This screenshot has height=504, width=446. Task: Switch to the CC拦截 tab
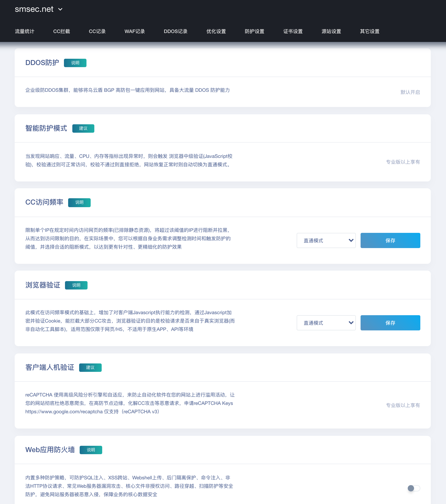click(62, 31)
